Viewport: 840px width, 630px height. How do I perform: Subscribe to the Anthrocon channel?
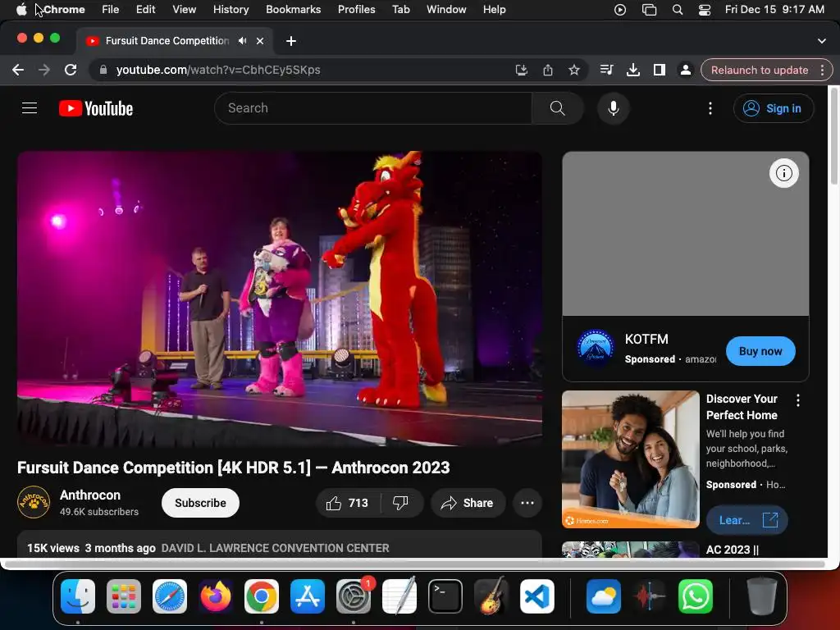200,503
